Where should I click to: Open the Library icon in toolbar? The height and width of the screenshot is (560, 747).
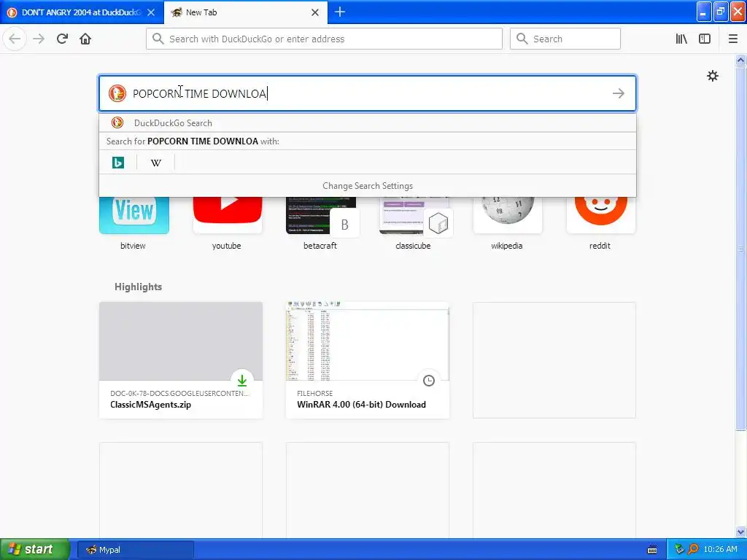point(681,39)
